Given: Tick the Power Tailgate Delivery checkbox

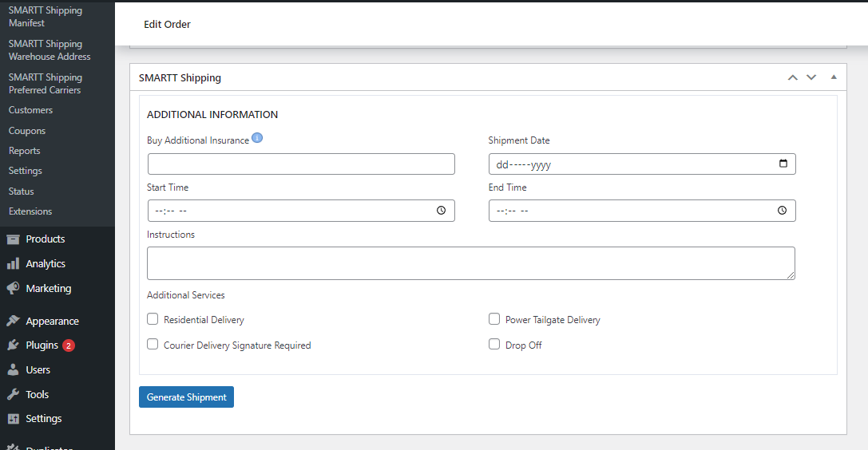Looking at the screenshot, I should [x=494, y=319].
